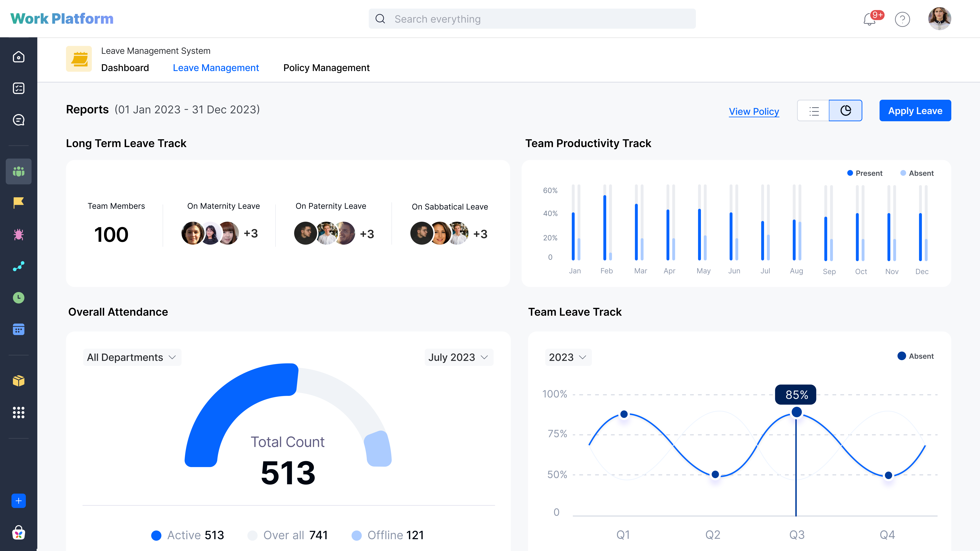Click the Work Platform logo
The width and height of the screenshot is (980, 551).
pyautogui.click(x=62, y=19)
